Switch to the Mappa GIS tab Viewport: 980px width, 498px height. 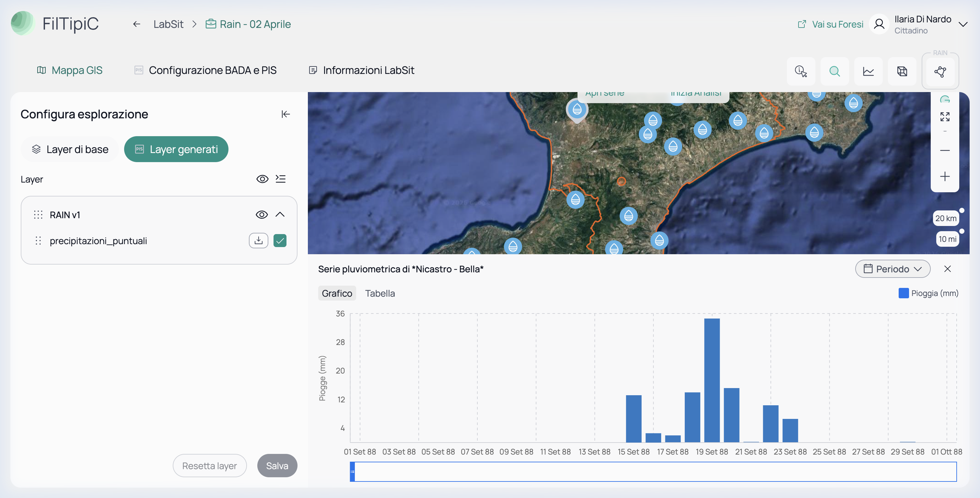pyautogui.click(x=70, y=70)
